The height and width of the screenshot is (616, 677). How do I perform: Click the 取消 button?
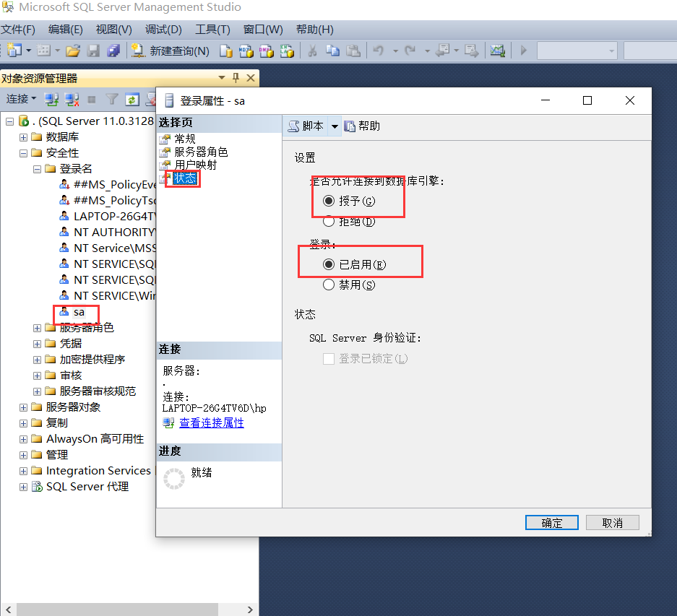[612, 523]
